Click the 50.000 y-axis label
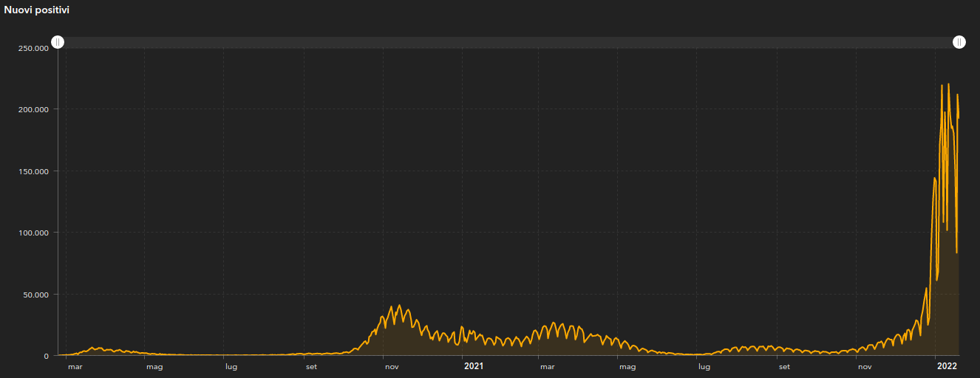 (x=35, y=295)
